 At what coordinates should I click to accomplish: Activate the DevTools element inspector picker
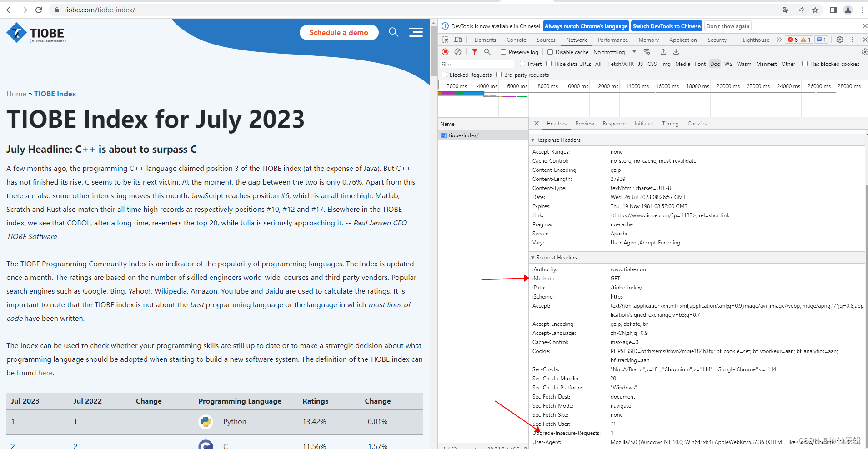coord(445,40)
